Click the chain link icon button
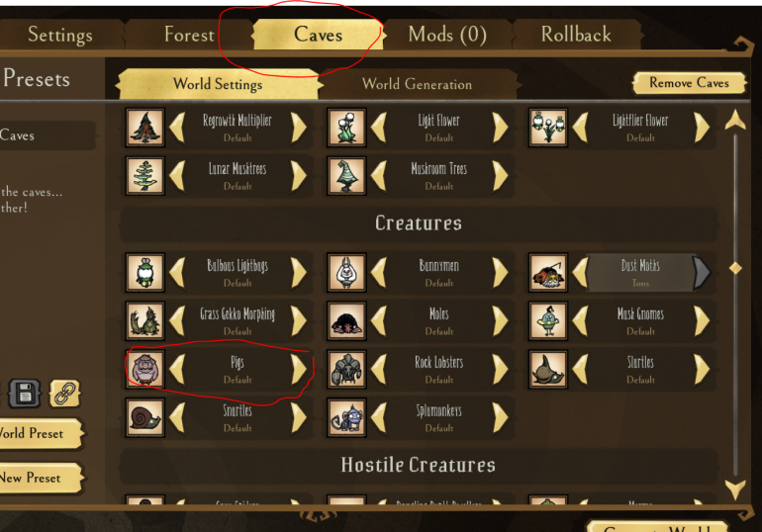762x532 pixels. 64,393
